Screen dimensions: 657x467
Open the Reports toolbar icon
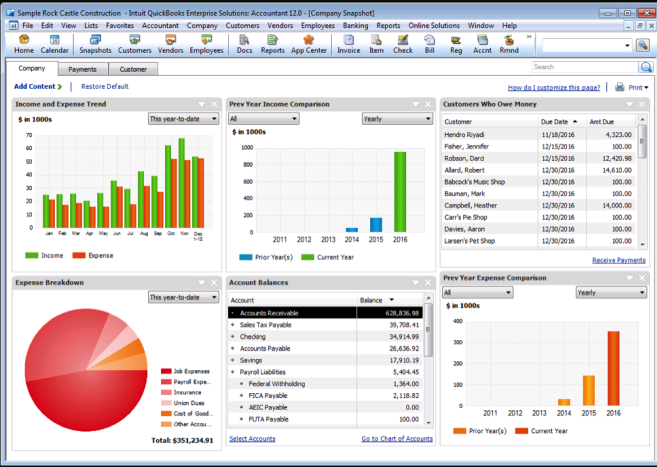click(272, 44)
